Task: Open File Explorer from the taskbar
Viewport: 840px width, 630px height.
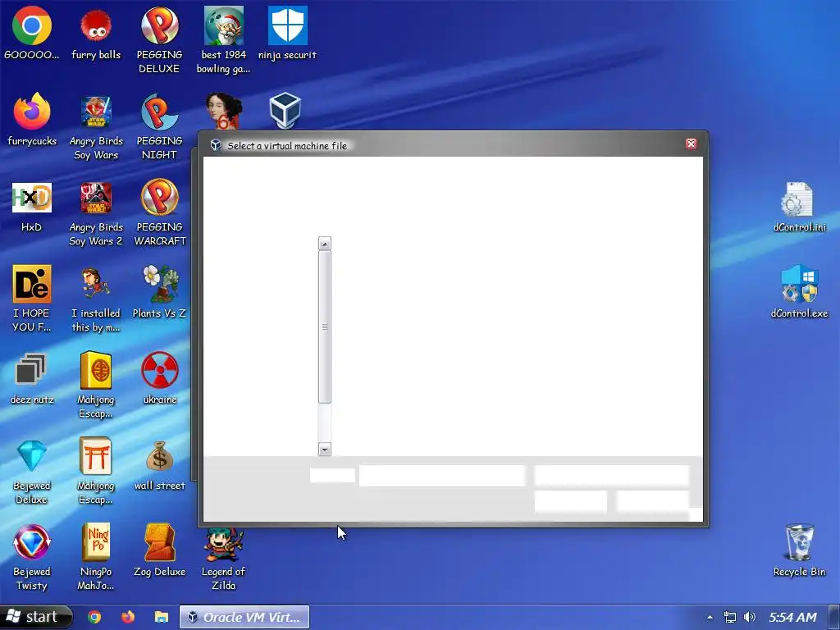Action: pos(162,617)
